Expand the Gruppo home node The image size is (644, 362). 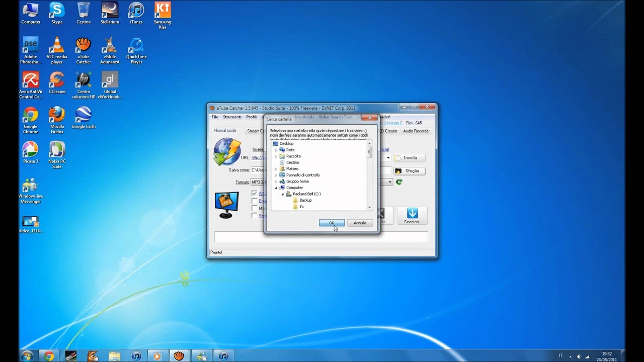[276, 182]
